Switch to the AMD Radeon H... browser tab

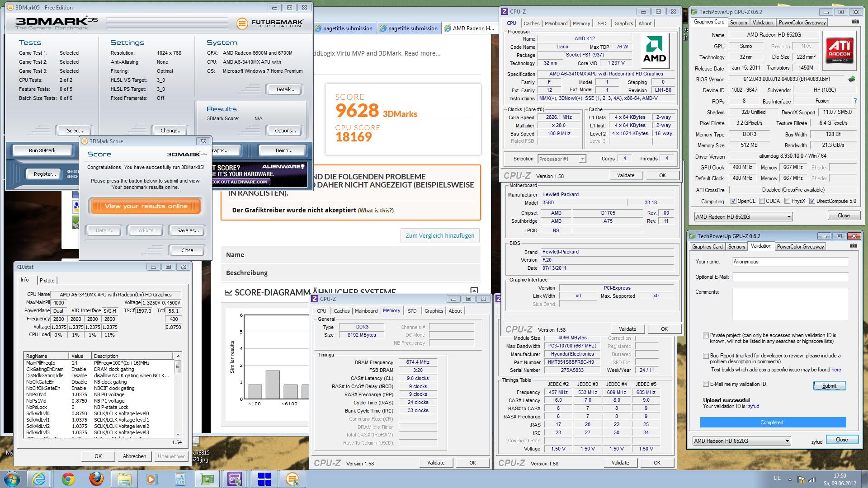tap(470, 28)
